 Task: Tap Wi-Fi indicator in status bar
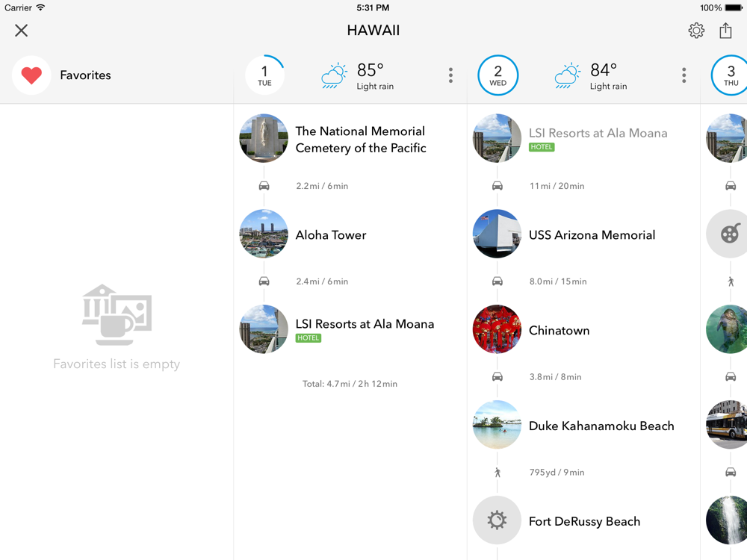(40, 7)
